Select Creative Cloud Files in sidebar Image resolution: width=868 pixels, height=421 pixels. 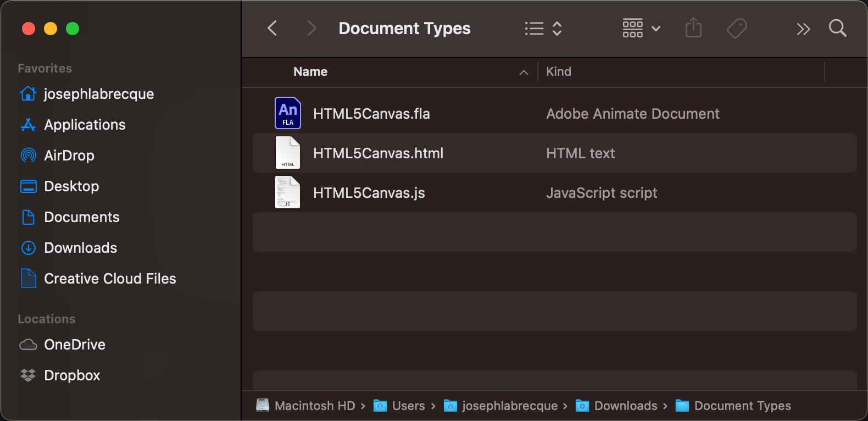pyautogui.click(x=109, y=279)
